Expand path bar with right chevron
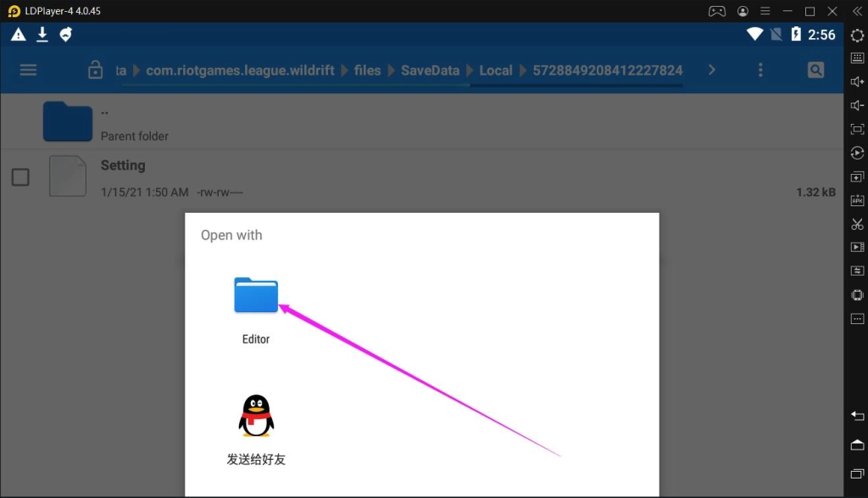 click(712, 70)
